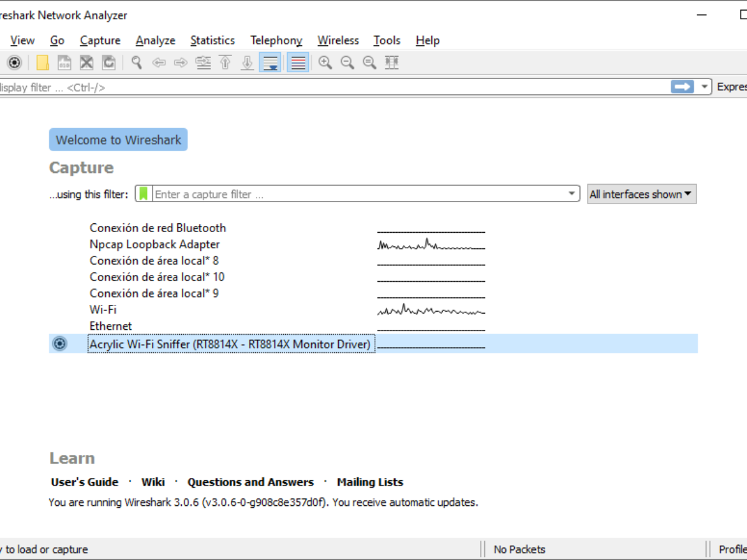Click the Welcome to Wireshark button
Image resolution: width=747 pixels, height=560 pixels.
(x=118, y=140)
